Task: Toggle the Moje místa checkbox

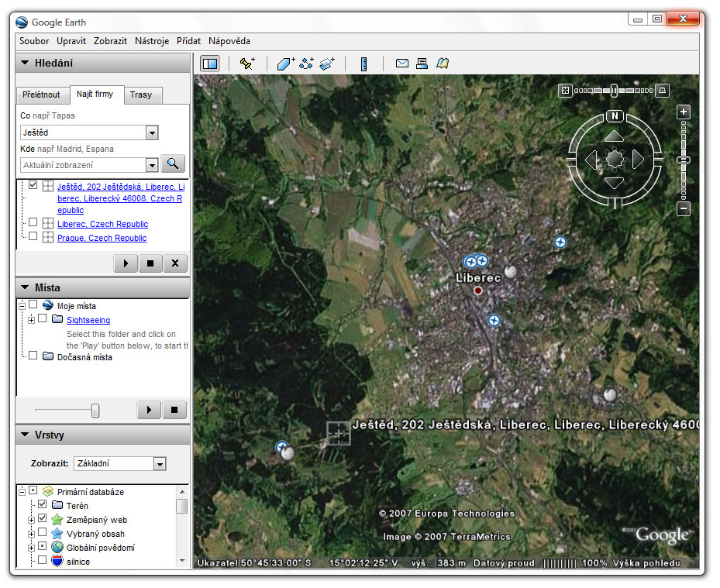Action: tap(33, 304)
